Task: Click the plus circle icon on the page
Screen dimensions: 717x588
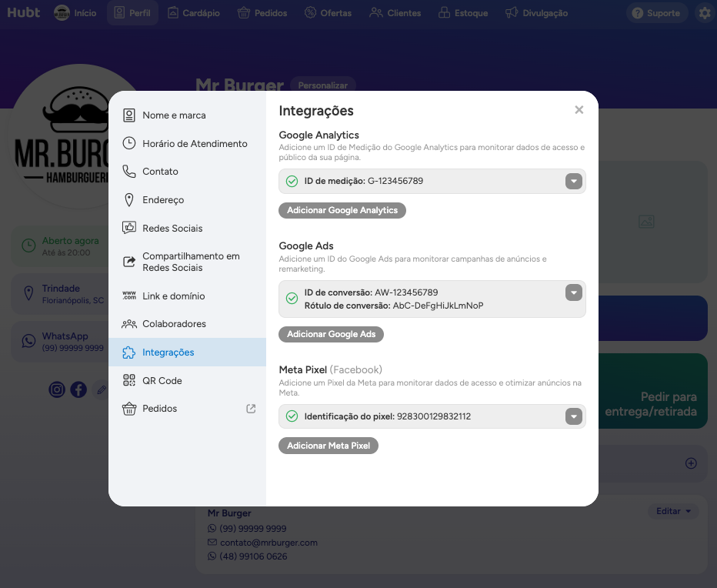Action: 691,463
